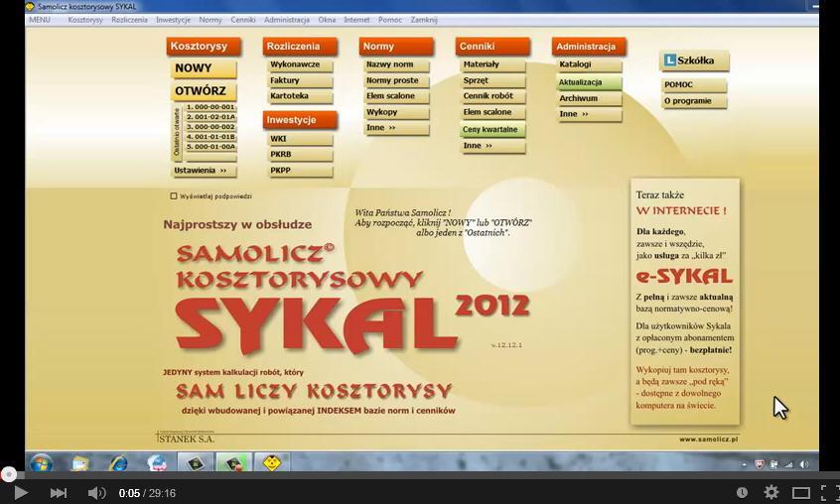Open the yellow smiley diamond taskbar icon
The width and height of the screenshot is (840, 504).
[x=272, y=462]
